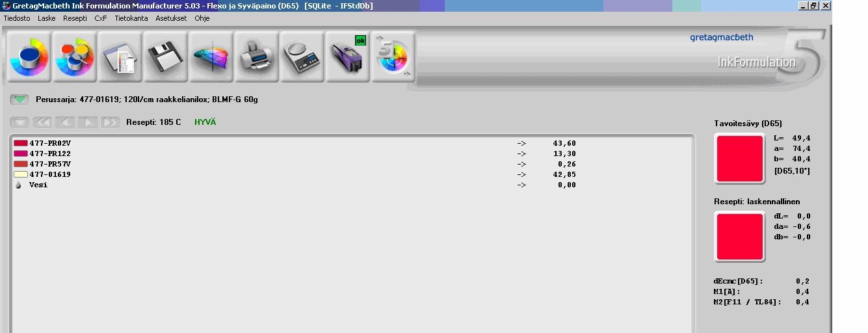The image size is (868, 333).
Task: Jump to the last recipe
Action: 111,122
